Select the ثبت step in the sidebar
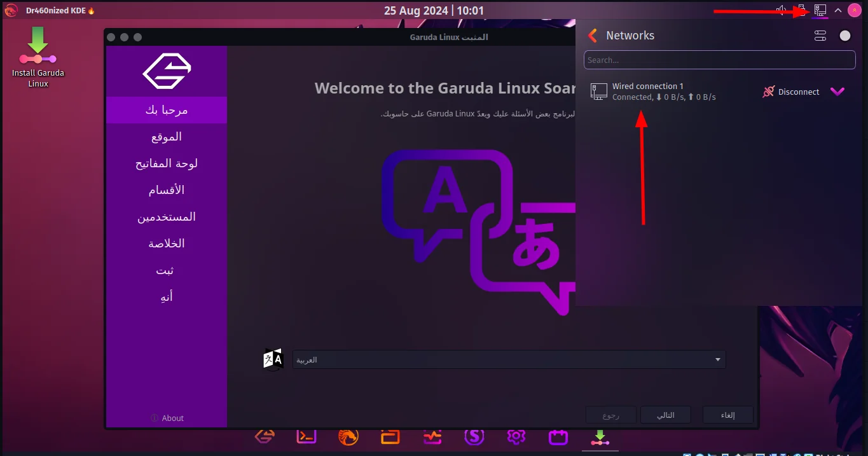 (167, 270)
